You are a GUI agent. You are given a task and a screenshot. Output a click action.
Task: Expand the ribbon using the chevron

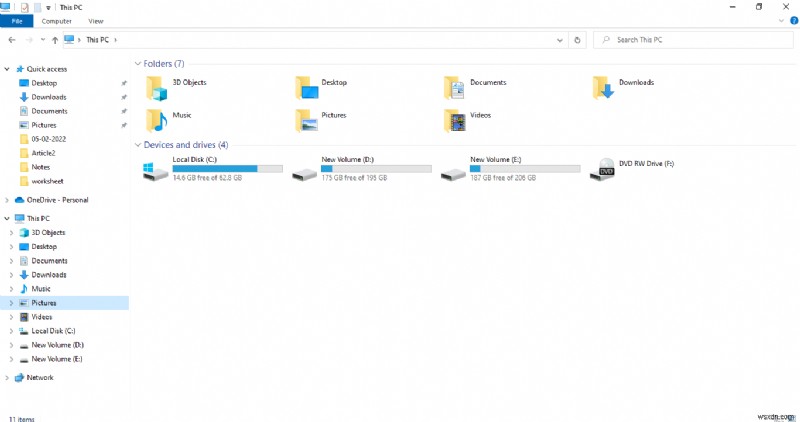[x=781, y=21]
